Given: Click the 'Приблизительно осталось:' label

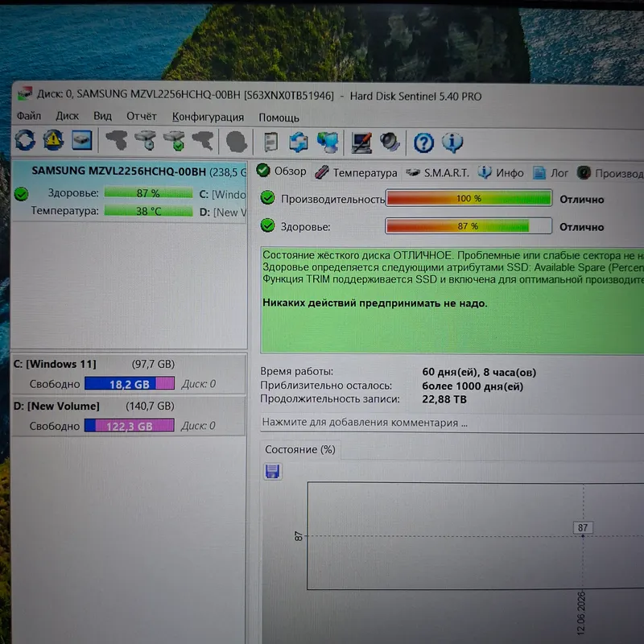Looking at the screenshot, I should (326, 386).
